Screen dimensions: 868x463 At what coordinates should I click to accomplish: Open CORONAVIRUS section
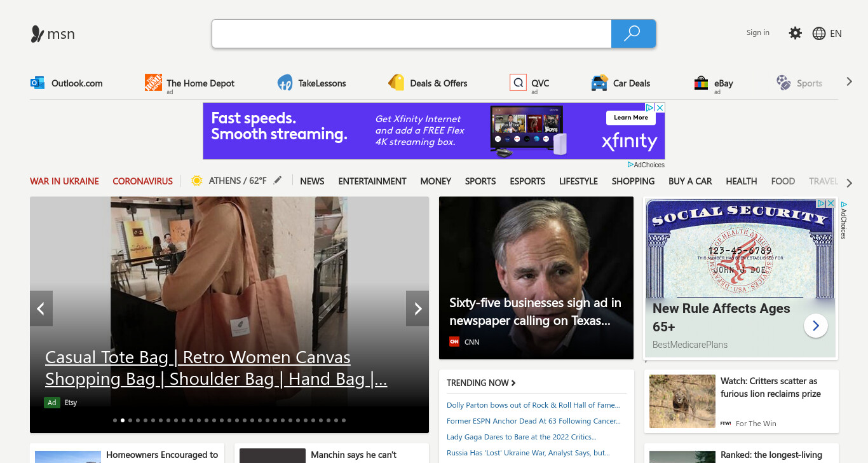pyautogui.click(x=143, y=181)
